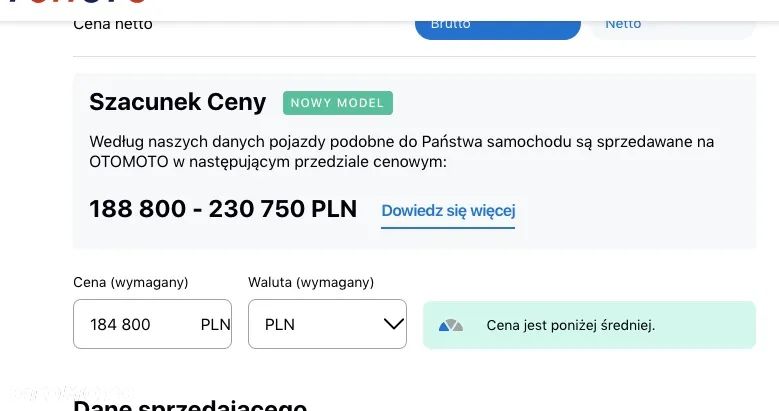779x411 pixels.
Task: Click the PLN suffix inside the price field
Action: click(x=215, y=325)
